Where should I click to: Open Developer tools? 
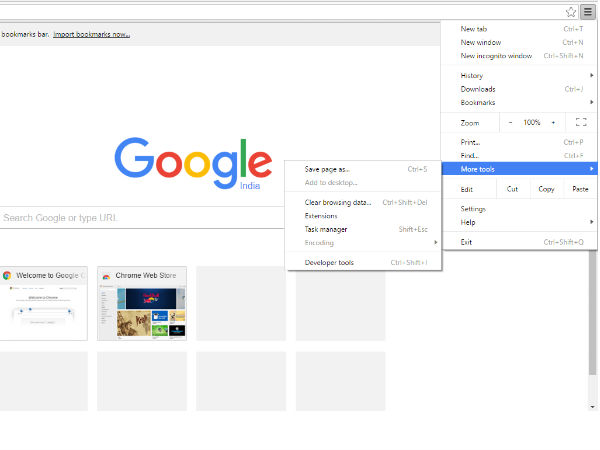tap(329, 263)
